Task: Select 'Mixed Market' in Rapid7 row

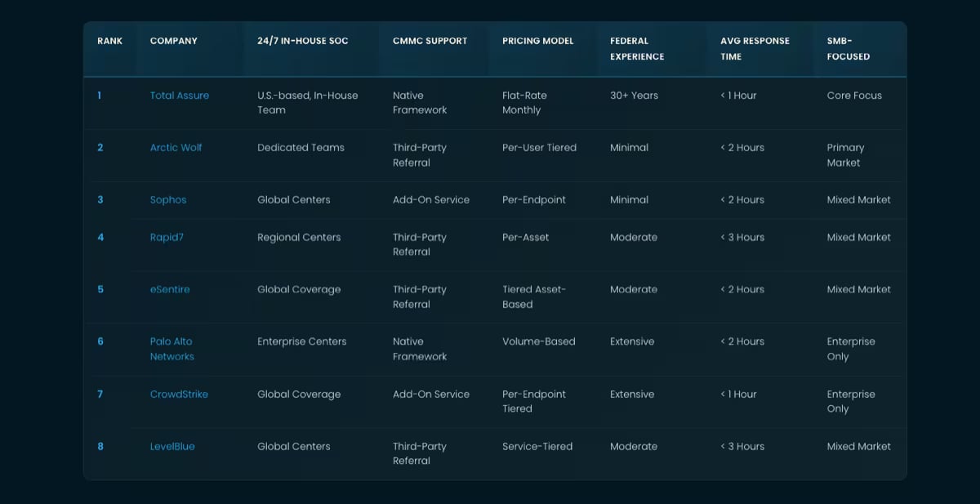Action: pyautogui.click(x=859, y=238)
